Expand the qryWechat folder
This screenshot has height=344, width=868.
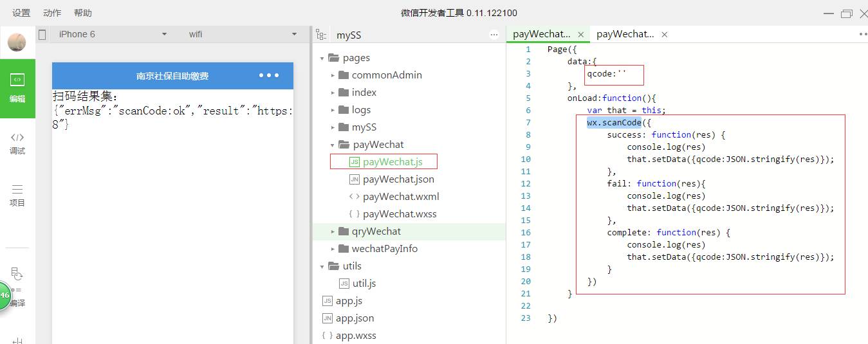tap(333, 231)
